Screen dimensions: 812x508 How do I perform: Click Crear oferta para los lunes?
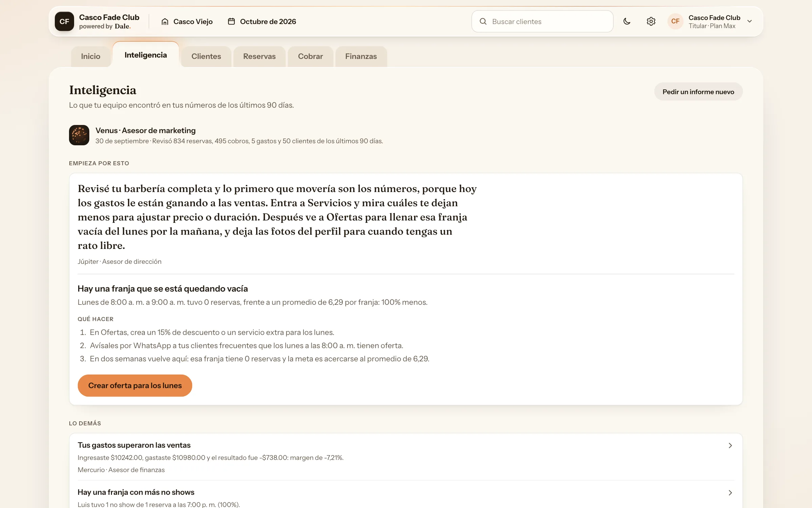135,385
